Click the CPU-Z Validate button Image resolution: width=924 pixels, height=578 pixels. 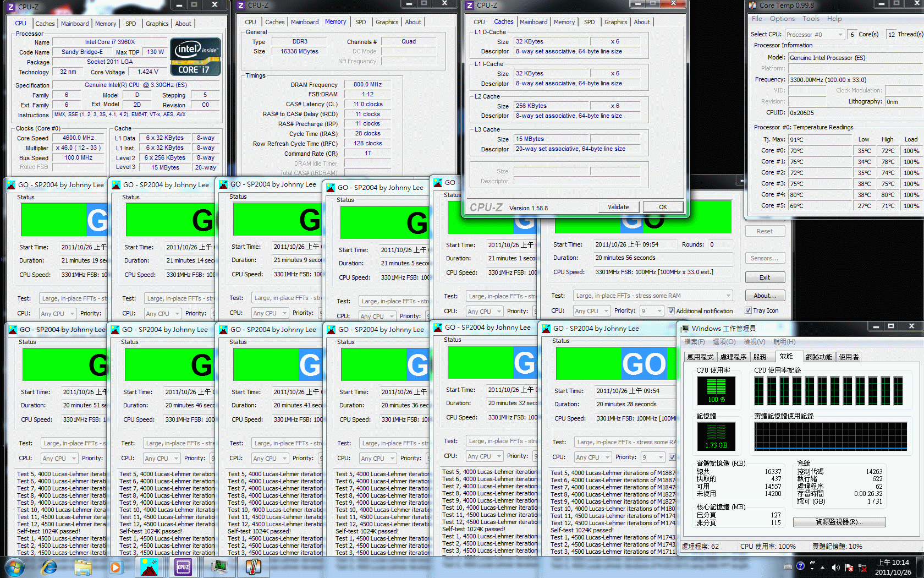[618, 207]
